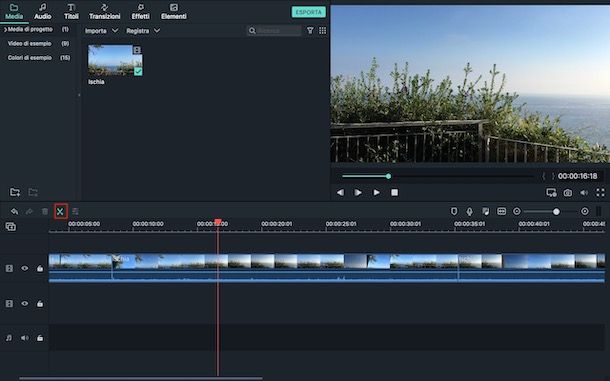The image size is (610, 381).
Task: Mute the audio track
Action: (25, 338)
